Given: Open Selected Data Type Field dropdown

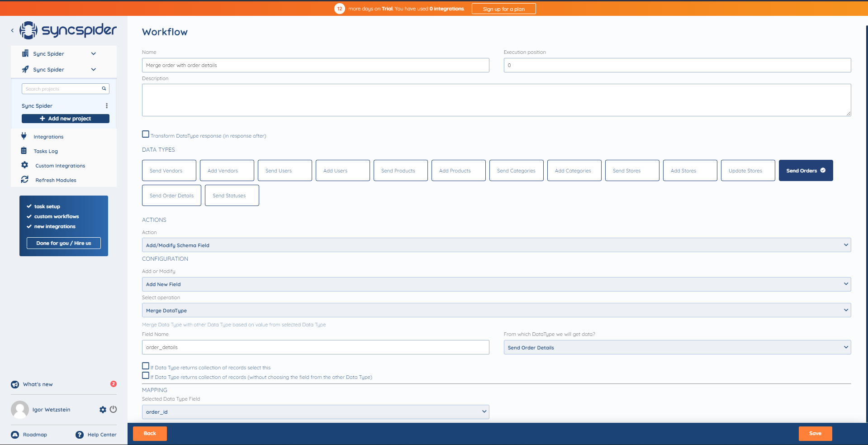Looking at the screenshot, I should 316,412.
